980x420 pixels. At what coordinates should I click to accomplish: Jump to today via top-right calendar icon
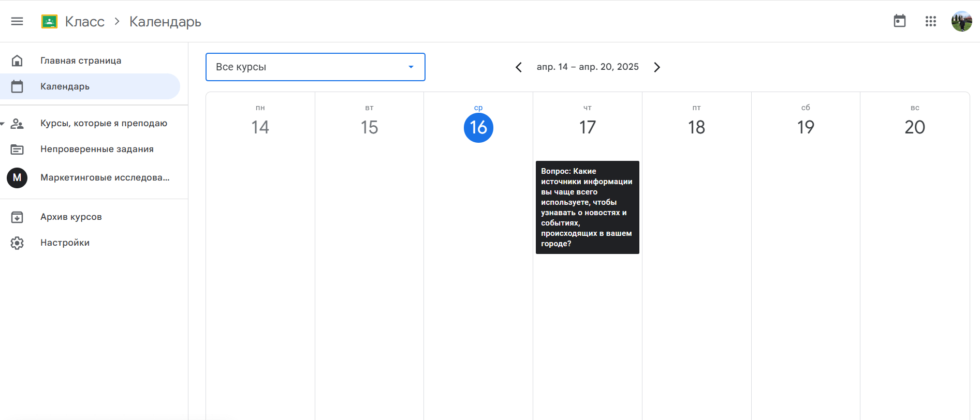pos(899,21)
